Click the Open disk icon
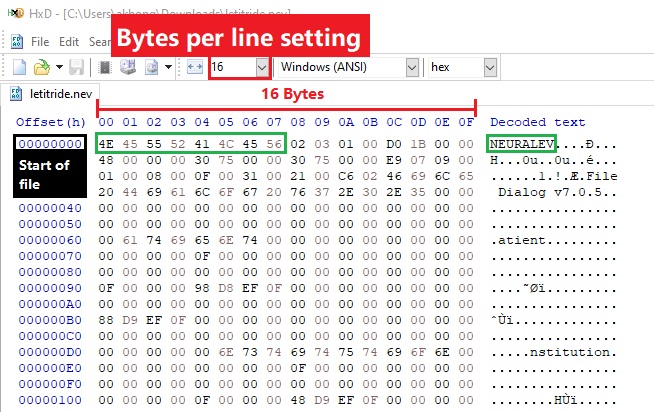654x412 pixels. tap(127, 68)
